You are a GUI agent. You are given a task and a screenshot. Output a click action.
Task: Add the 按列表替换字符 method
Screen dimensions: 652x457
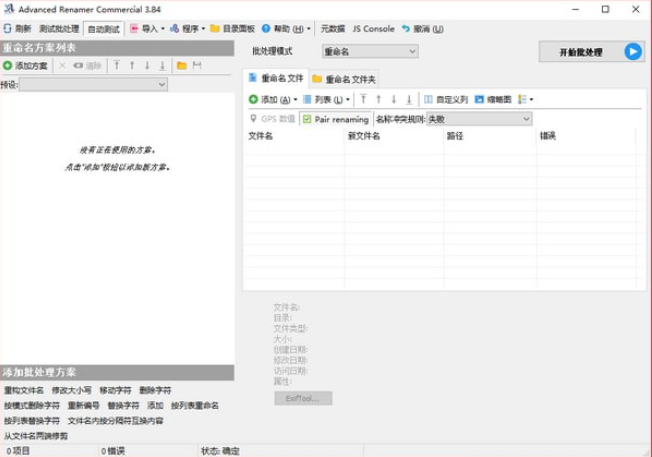click(32, 421)
